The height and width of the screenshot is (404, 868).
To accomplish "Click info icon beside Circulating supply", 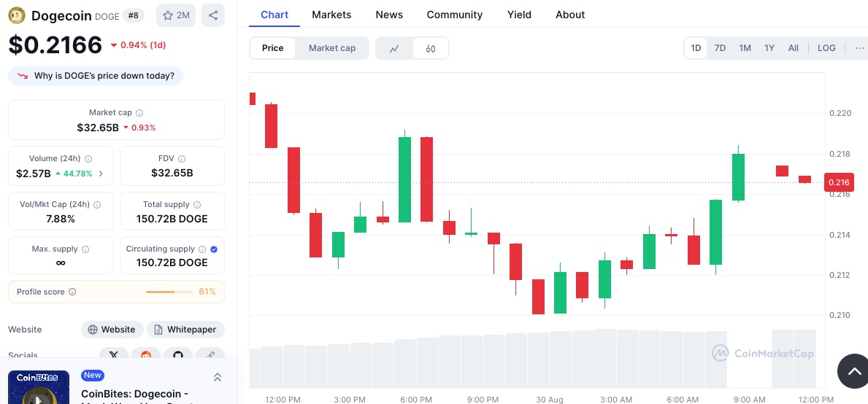I will pos(203,249).
